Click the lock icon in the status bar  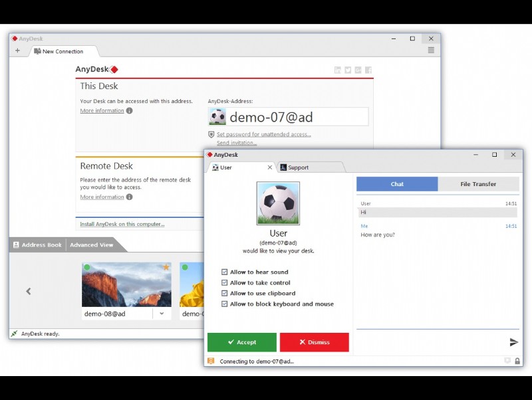click(517, 359)
